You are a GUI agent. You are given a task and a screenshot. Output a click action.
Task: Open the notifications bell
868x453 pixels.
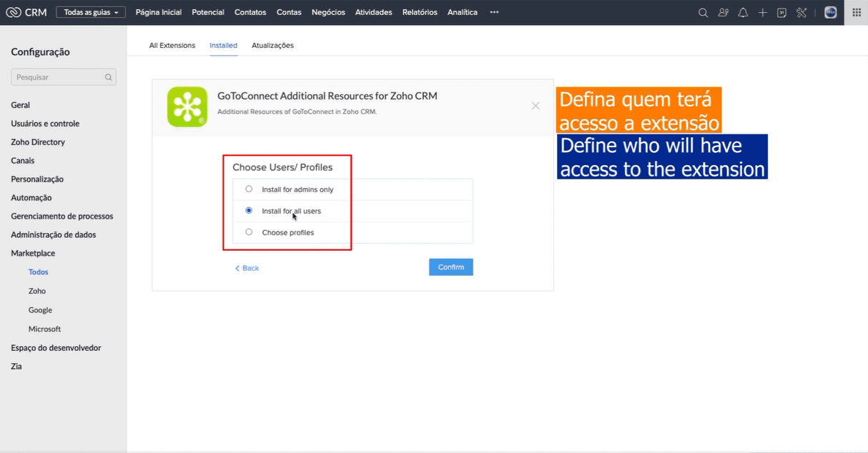(x=743, y=12)
